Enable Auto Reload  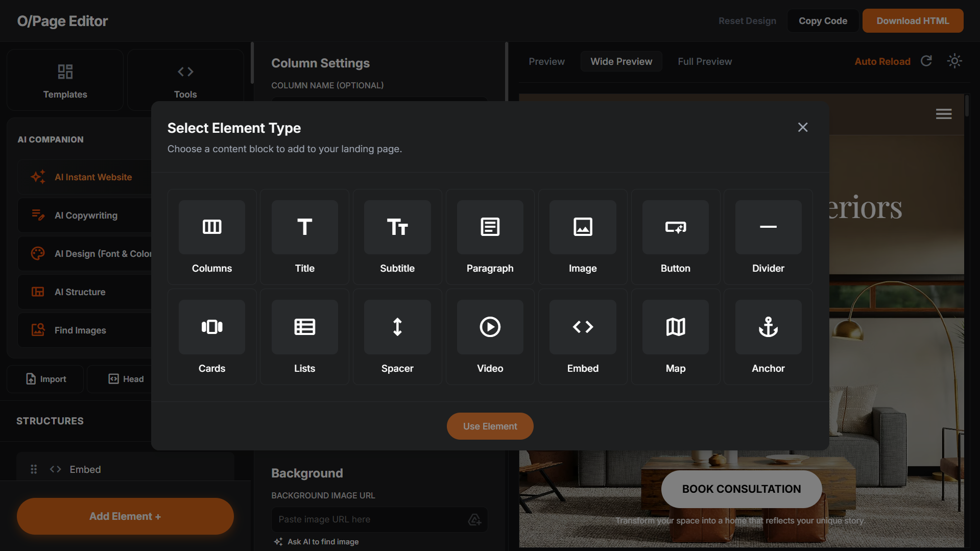882,61
